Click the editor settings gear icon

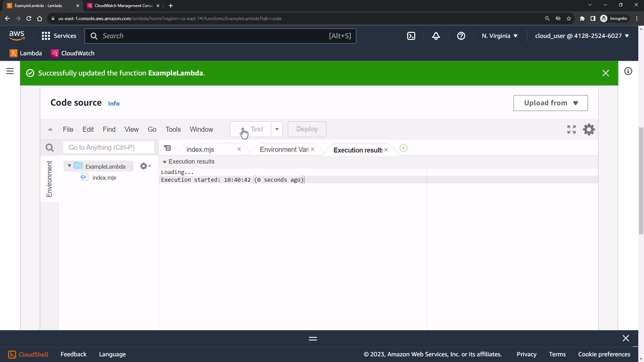coord(589,129)
